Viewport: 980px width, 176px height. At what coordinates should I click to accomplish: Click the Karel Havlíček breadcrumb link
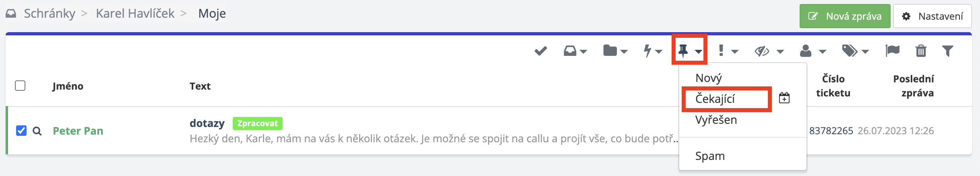click(135, 14)
